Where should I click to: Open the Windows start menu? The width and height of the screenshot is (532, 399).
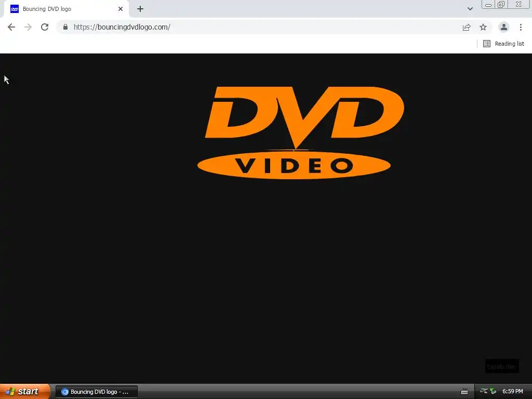click(24, 391)
